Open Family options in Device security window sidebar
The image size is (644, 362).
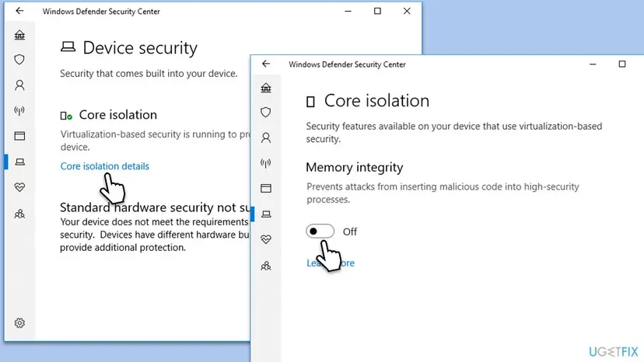19,214
